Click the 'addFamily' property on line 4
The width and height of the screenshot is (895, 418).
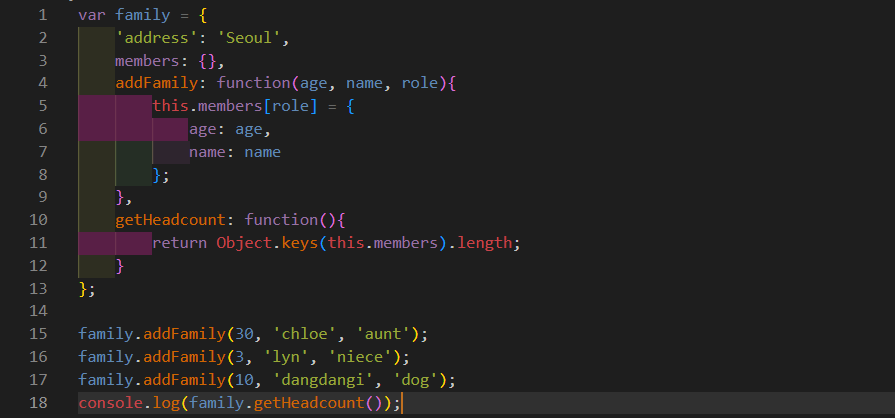tap(156, 83)
